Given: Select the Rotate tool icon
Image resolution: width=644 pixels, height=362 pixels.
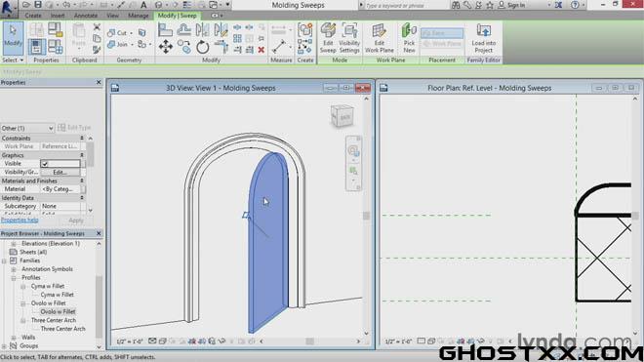Looking at the screenshot, I should (202, 47).
